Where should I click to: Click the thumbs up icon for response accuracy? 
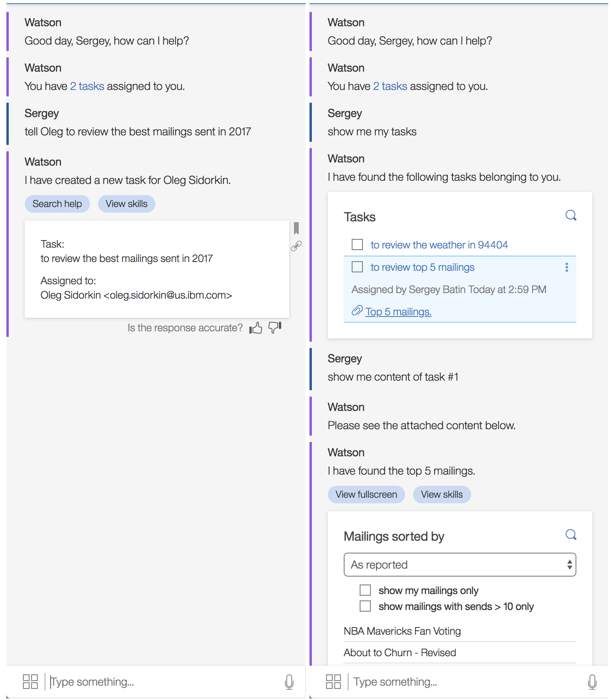tap(256, 328)
